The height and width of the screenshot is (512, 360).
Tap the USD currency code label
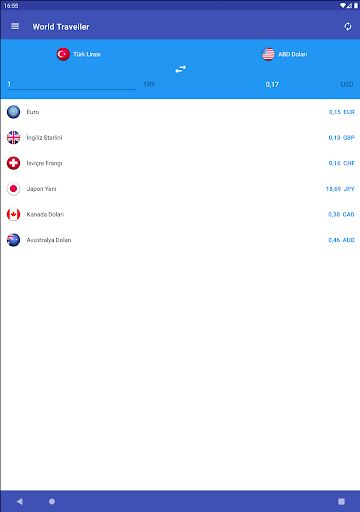pos(347,85)
